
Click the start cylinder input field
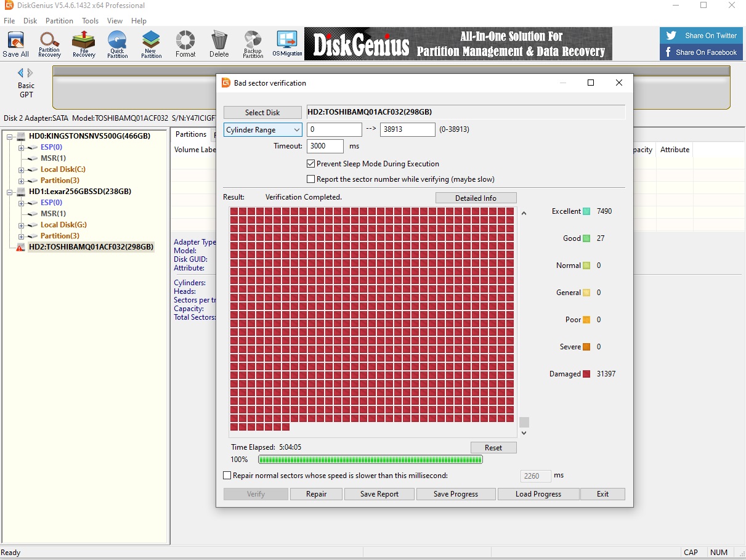(x=334, y=130)
